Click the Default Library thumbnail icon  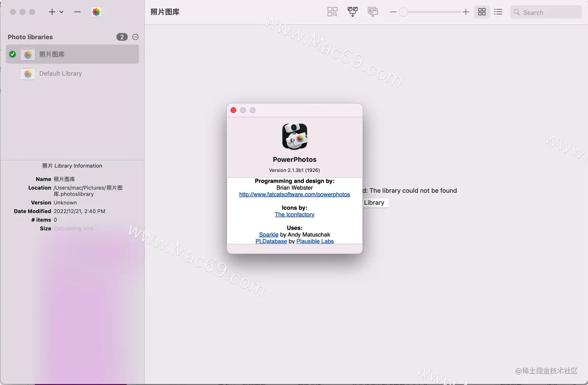click(28, 73)
